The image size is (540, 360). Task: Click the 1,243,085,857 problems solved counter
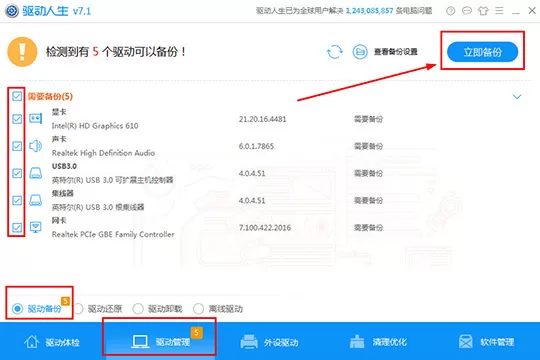point(369,11)
